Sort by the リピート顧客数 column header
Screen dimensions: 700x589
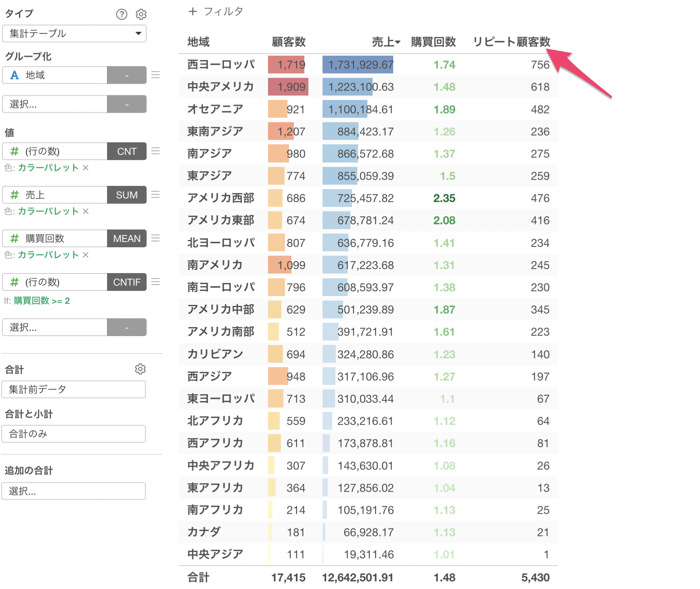pyautogui.click(x=512, y=42)
